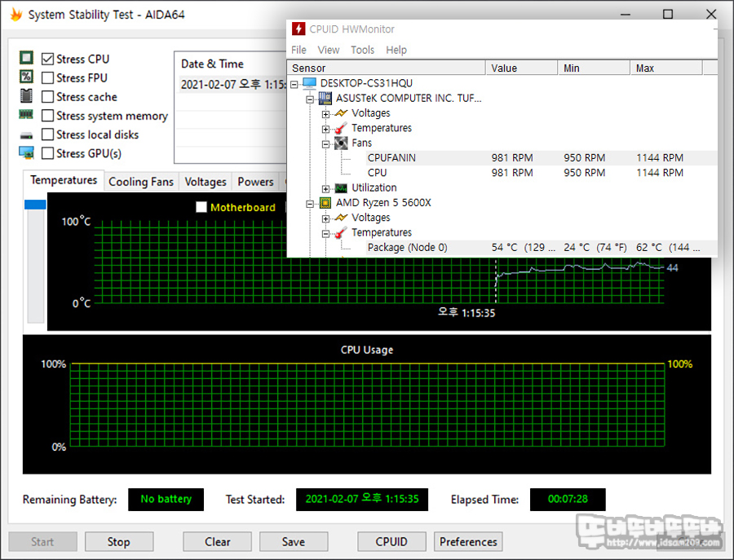Collapse the DESKTOP-CS31HQU tree node
This screenshot has height=560, width=734.
pyautogui.click(x=294, y=85)
